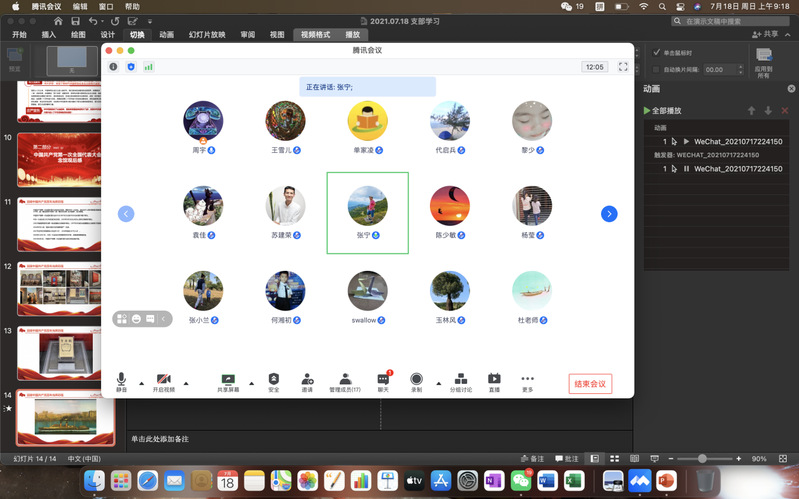Go to next participant page arrow
The width and height of the screenshot is (799, 499).
(x=609, y=214)
